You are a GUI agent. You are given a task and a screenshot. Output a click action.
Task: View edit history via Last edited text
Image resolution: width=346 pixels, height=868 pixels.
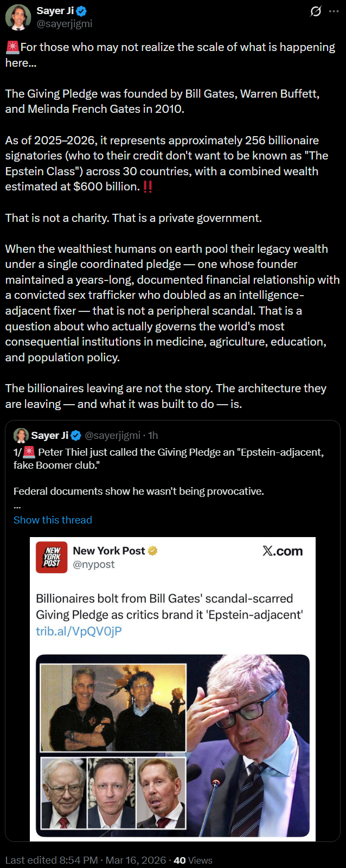52,860
